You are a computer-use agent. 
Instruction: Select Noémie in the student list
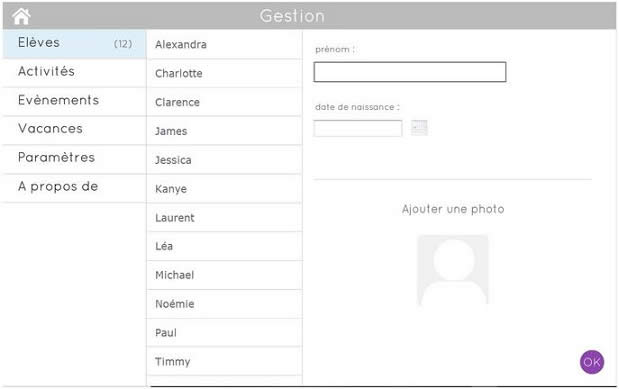point(224,304)
